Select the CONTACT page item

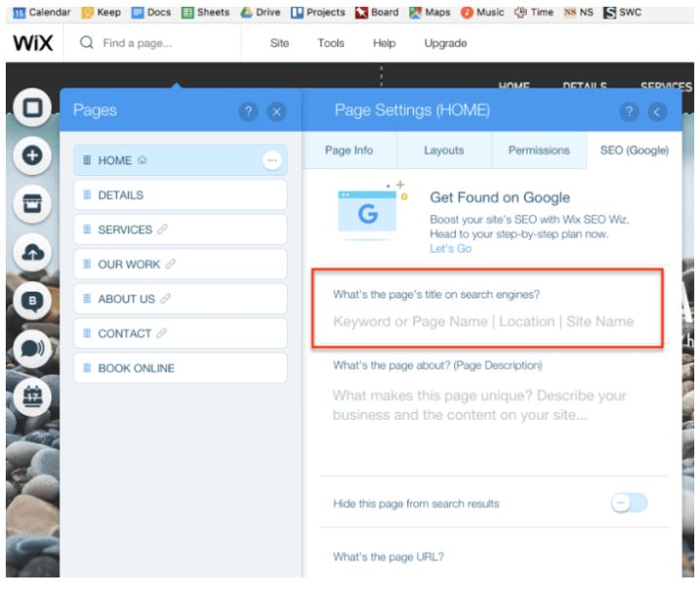(181, 333)
